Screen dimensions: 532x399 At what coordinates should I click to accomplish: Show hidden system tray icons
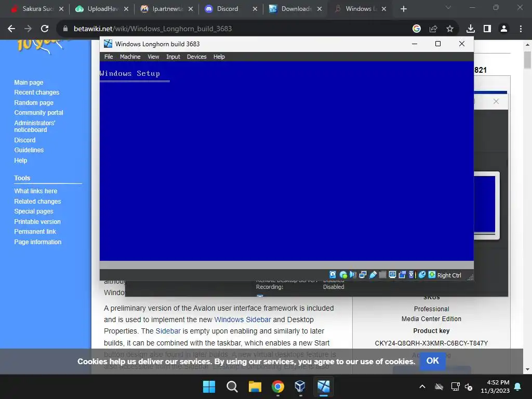coord(422,387)
